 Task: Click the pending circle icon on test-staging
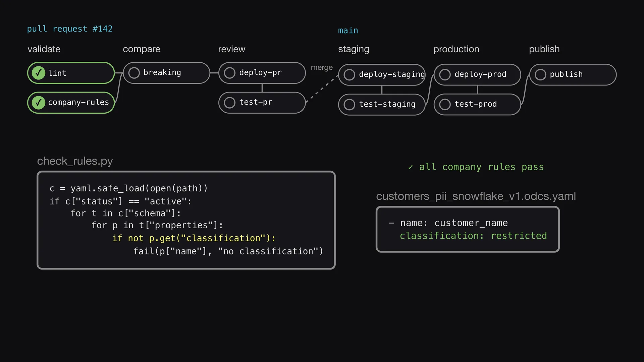click(350, 105)
